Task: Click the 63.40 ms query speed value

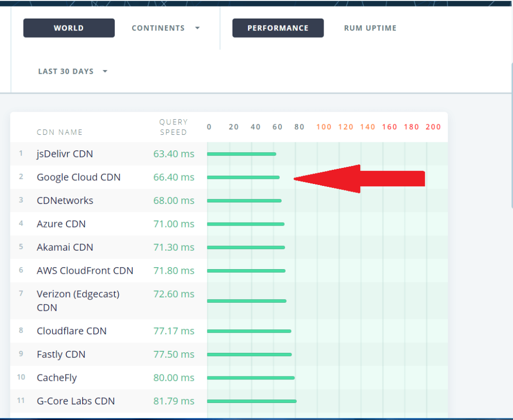Action: tap(174, 154)
